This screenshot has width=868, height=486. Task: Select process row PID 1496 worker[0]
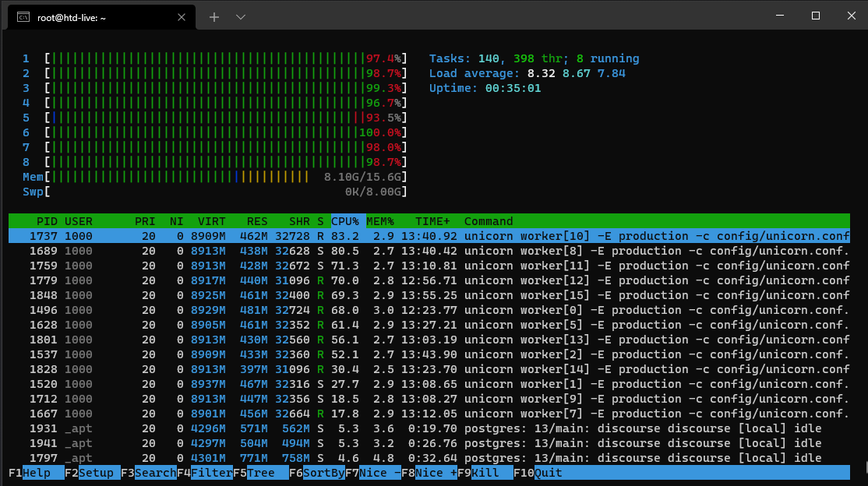(429, 311)
